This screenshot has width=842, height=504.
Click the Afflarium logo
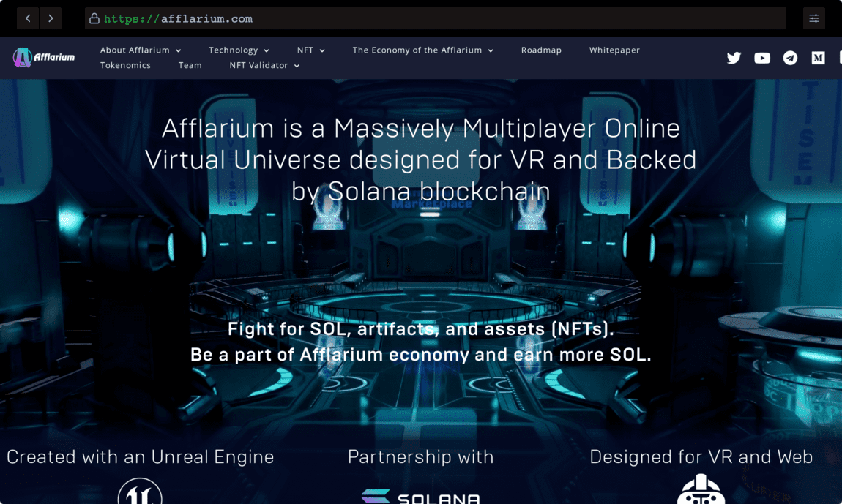44,58
